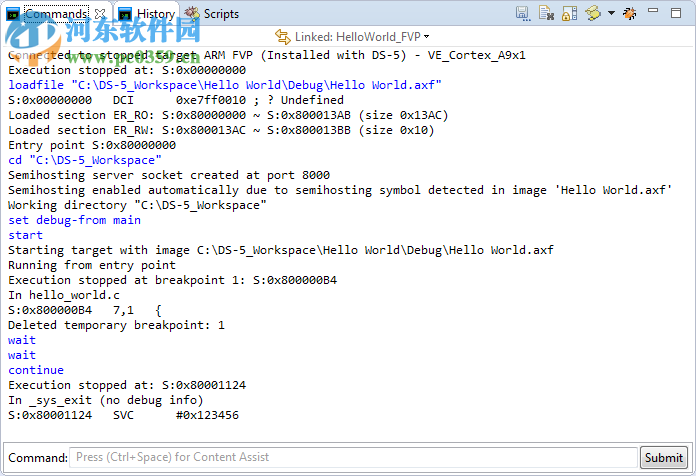Click 'Execution stopped at: S:0x00000000' line
Screen dimensions: 696x476
pos(127,70)
